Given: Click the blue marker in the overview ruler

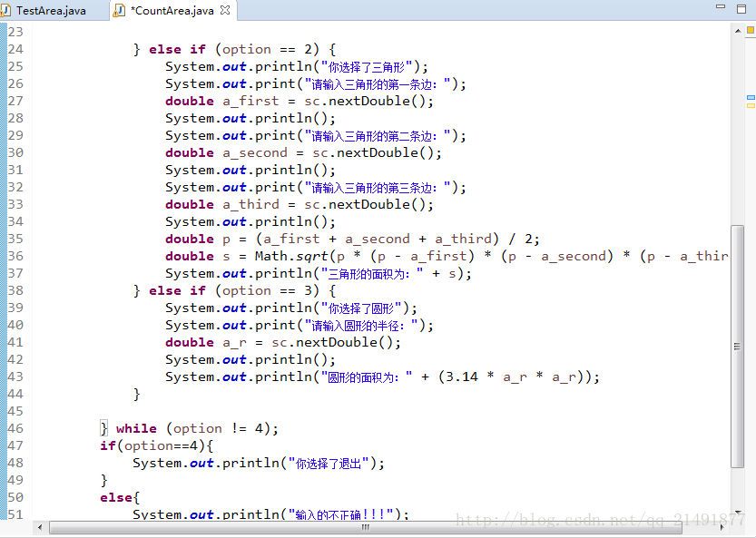Looking at the screenshot, I should tap(751, 98).
